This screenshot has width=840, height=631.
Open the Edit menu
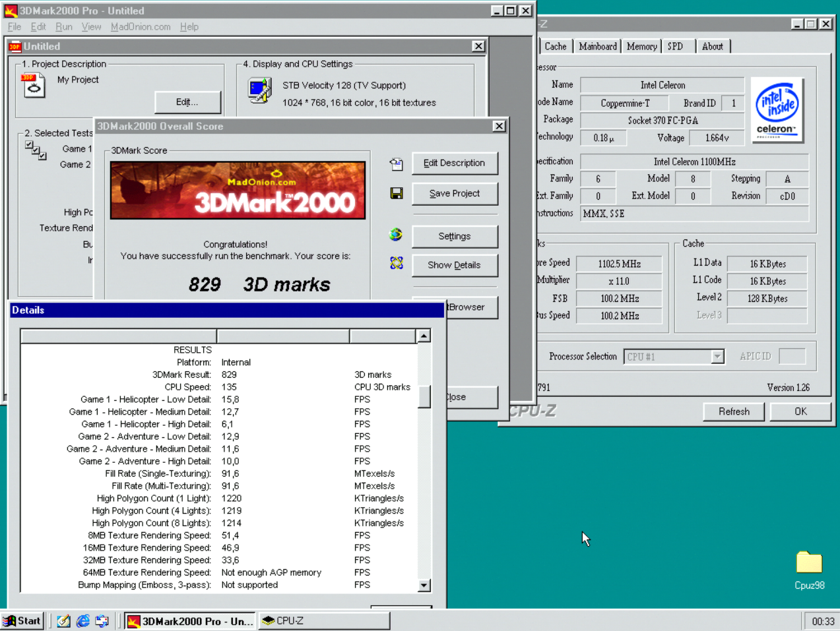38,27
